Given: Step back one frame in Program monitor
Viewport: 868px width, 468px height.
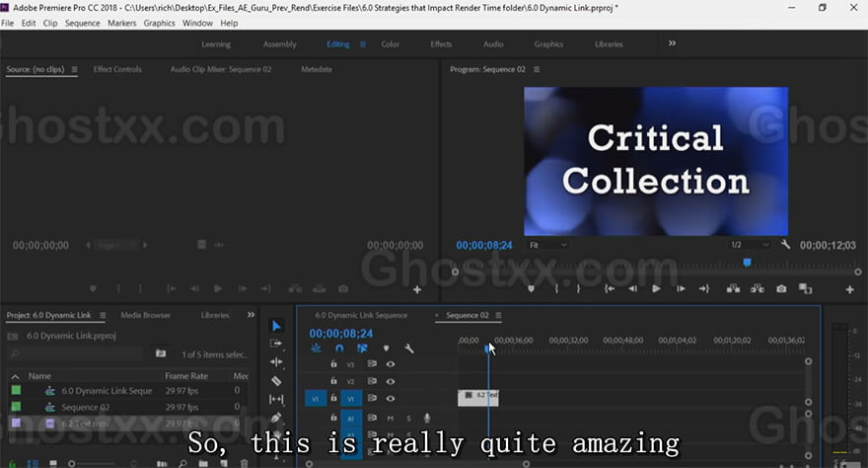Looking at the screenshot, I should coord(632,288).
